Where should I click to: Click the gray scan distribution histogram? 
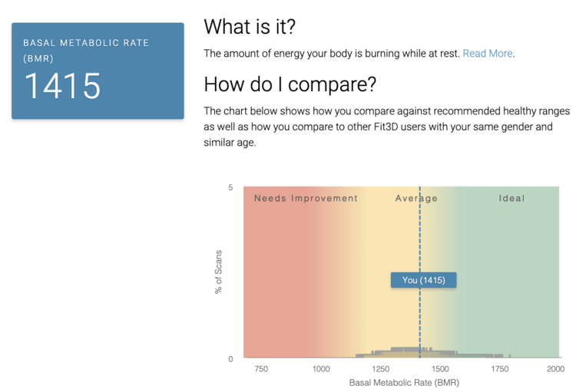(430, 353)
